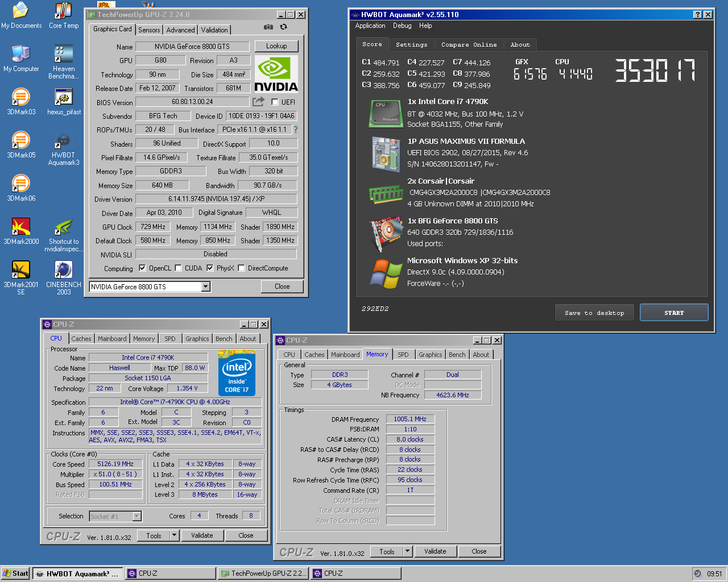Open Core Temp desktop shortcut
Screen dimensions: 728x582
pos(64,15)
